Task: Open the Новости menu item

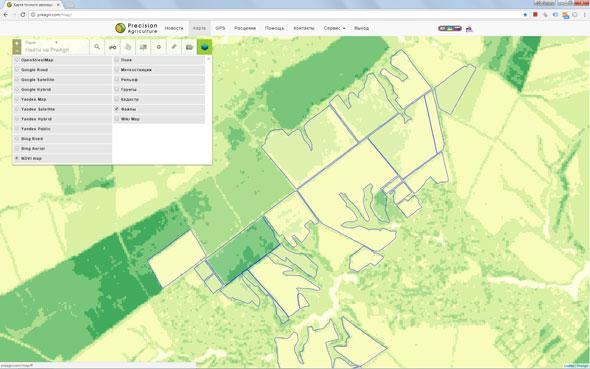Action: pos(174,28)
